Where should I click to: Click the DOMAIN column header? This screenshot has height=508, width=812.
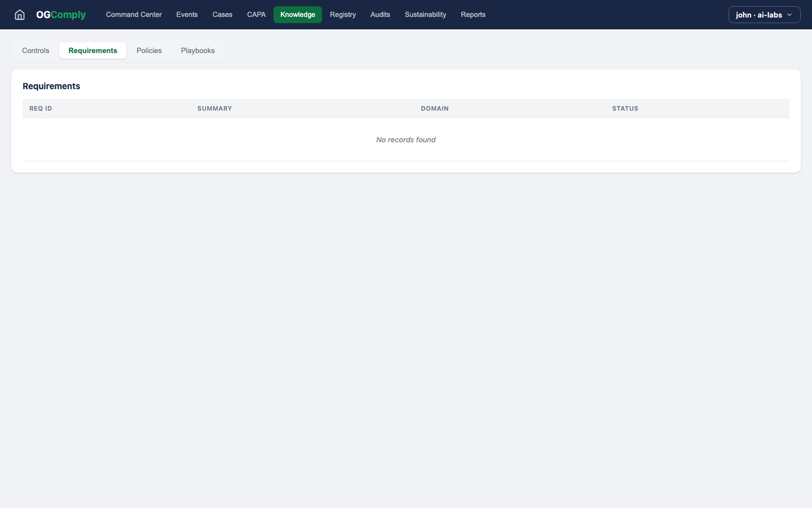(x=435, y=108)
